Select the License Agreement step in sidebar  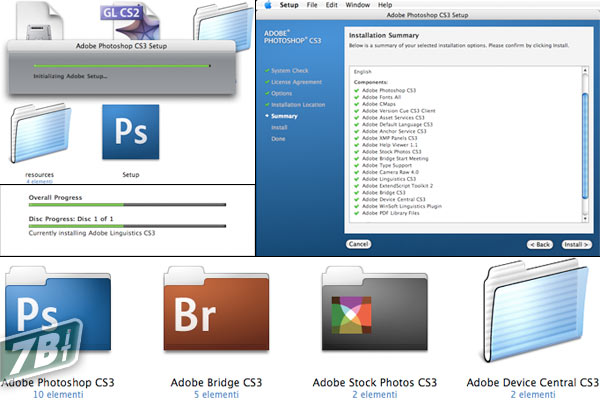pos(295,84)
